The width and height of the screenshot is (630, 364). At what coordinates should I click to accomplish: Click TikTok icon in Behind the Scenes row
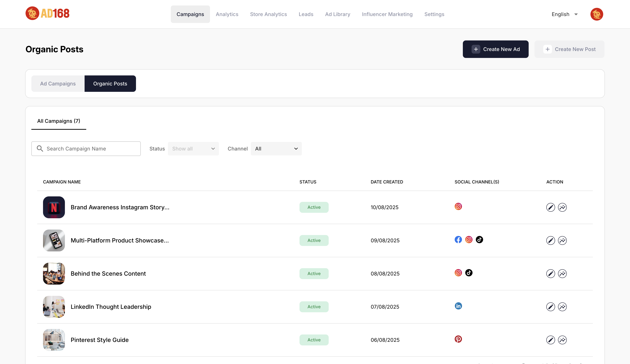pos(469,273)
